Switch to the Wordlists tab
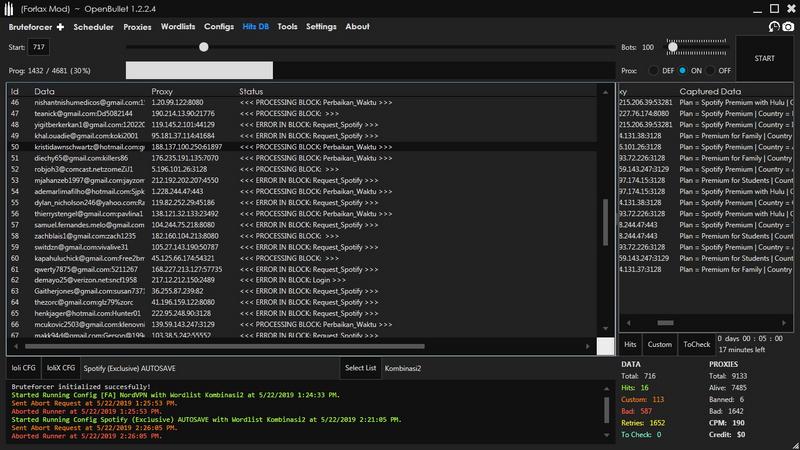This screenshot has width=800, height=450. (178, 27)
